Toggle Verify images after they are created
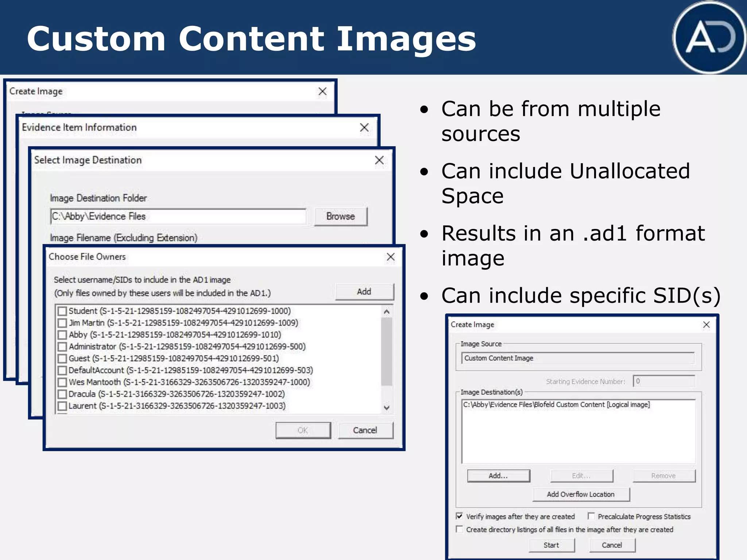 tap(460, 516)
